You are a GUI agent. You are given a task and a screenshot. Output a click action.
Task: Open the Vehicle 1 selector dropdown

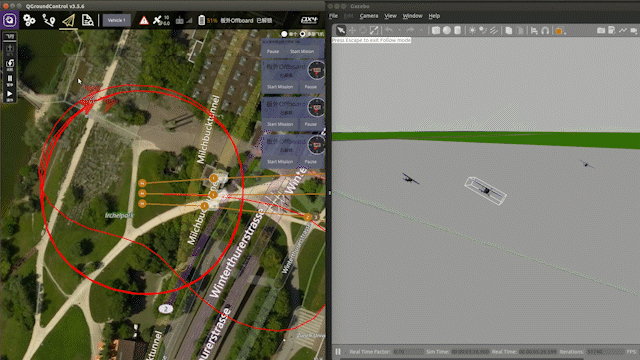click(x=117, y=20)
